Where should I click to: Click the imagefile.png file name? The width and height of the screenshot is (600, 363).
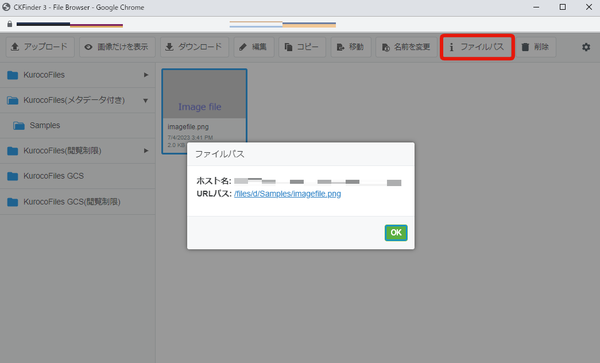pos(188,127)
